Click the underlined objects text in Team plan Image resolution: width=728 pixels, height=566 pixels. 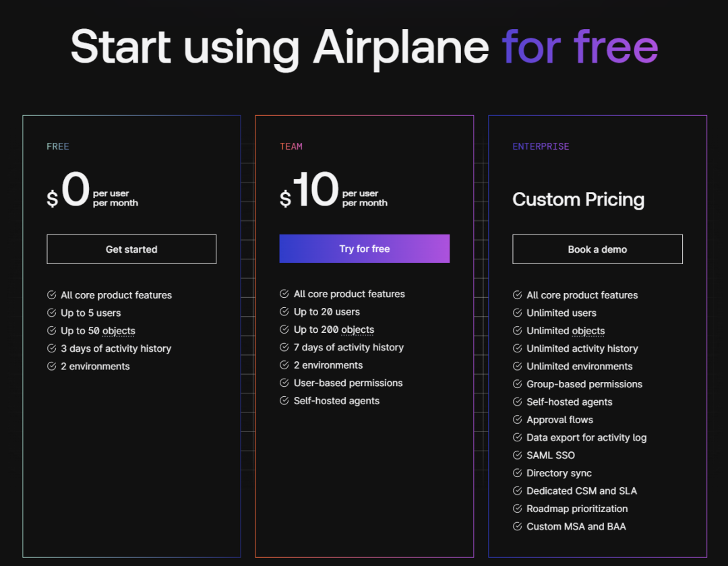(x=357, y=329)
